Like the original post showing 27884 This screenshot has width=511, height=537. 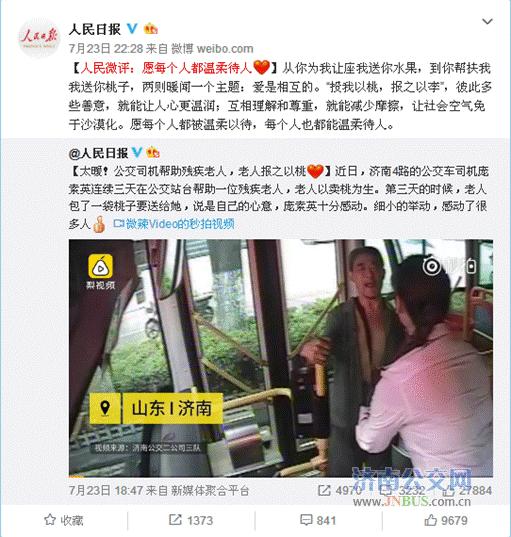[x=468, y=490]
